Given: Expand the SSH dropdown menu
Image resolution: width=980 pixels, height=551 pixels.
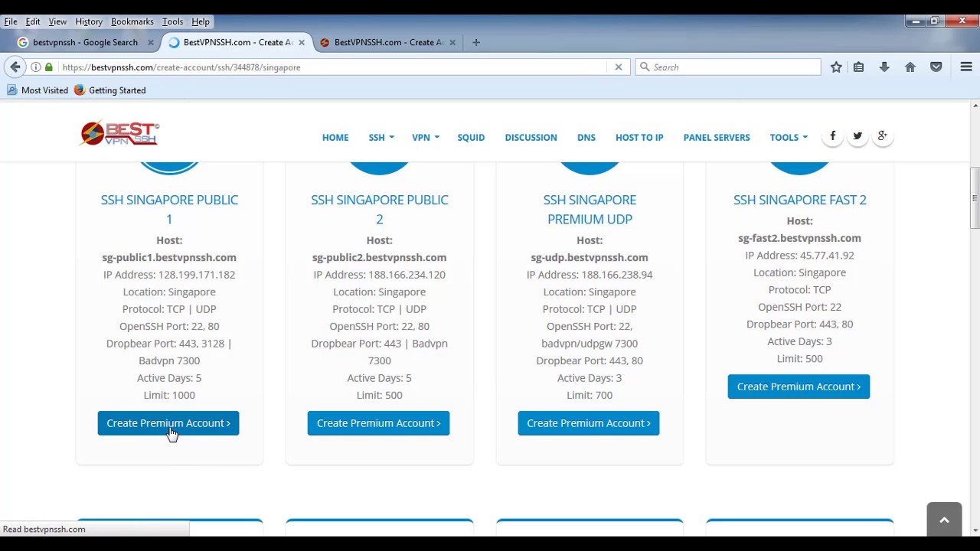Looking at the screenshot, I should coord(381,138).
